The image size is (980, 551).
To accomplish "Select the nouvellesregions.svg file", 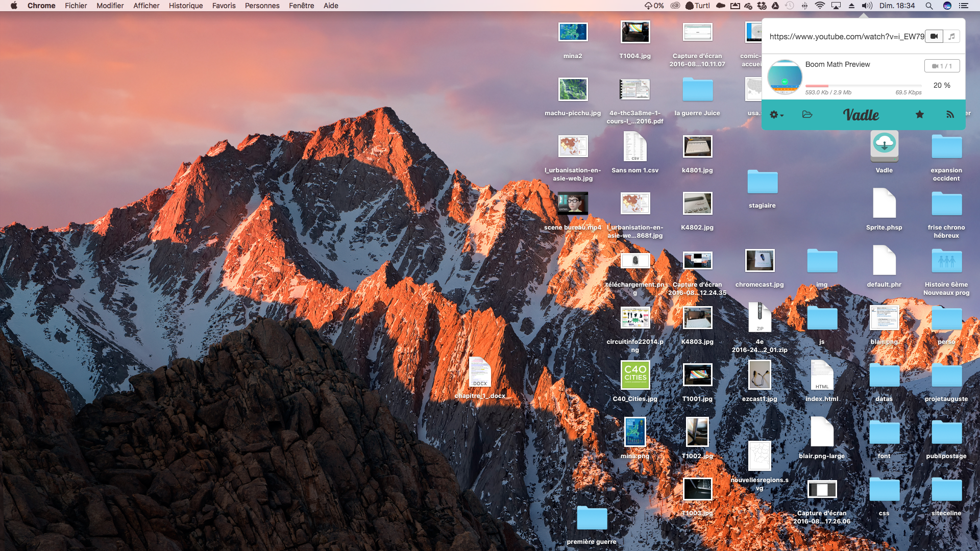I will tap(759, 456).
